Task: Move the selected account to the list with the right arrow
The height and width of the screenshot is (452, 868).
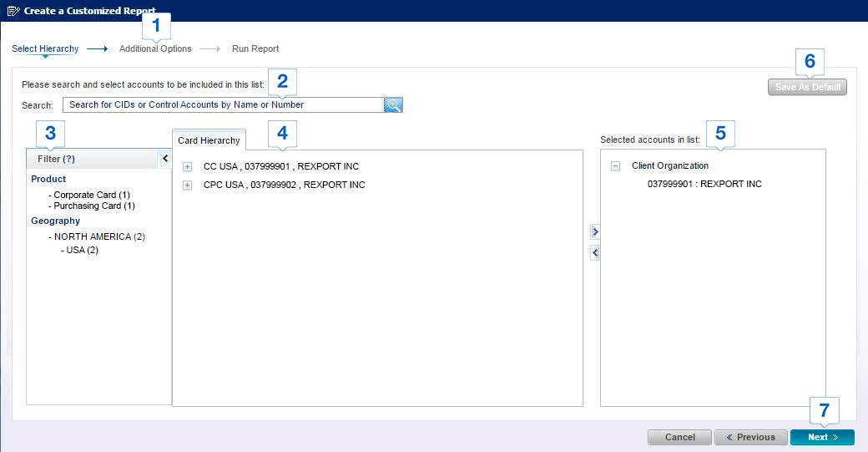Action: [x=595, y=231]
